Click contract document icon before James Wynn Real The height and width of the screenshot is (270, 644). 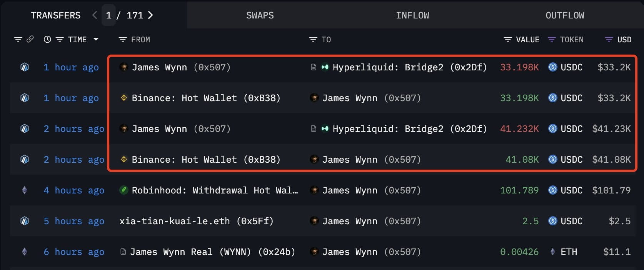pyautogui.click(x=123, y=252)
